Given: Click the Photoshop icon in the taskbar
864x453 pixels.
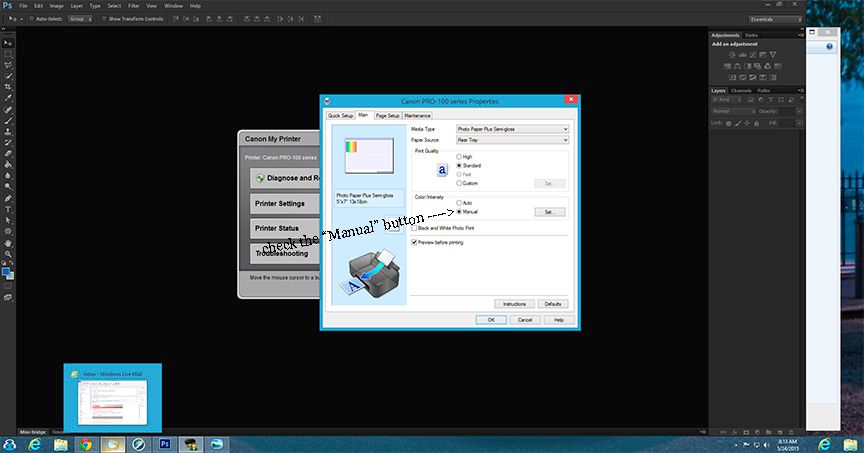Looking at the screenshot, I should (162, 443).
